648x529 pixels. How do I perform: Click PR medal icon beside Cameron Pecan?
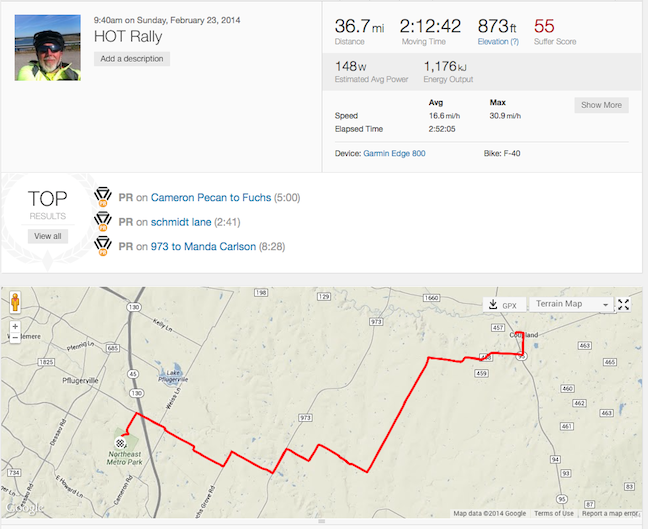[103, 197]
